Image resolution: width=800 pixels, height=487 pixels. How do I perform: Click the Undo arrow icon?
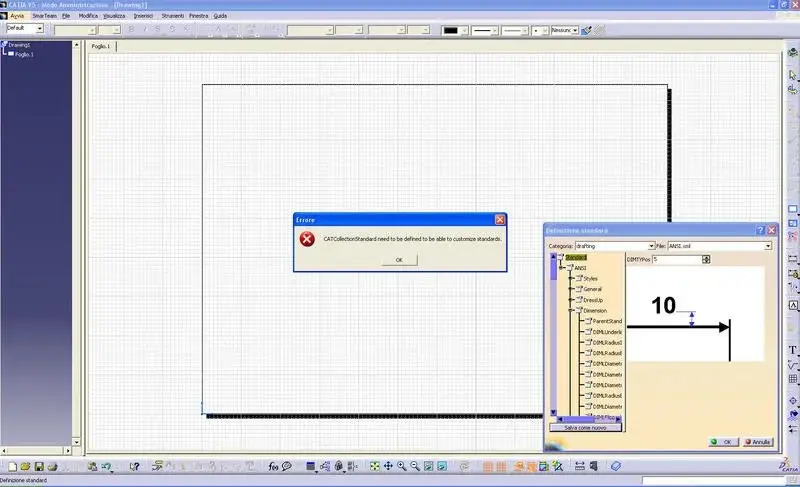[x=107, y=466]
